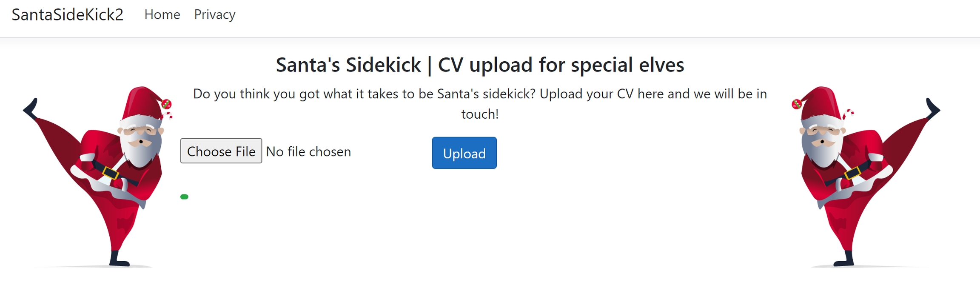Click the right Santa's standing boot

coord(845,259)
